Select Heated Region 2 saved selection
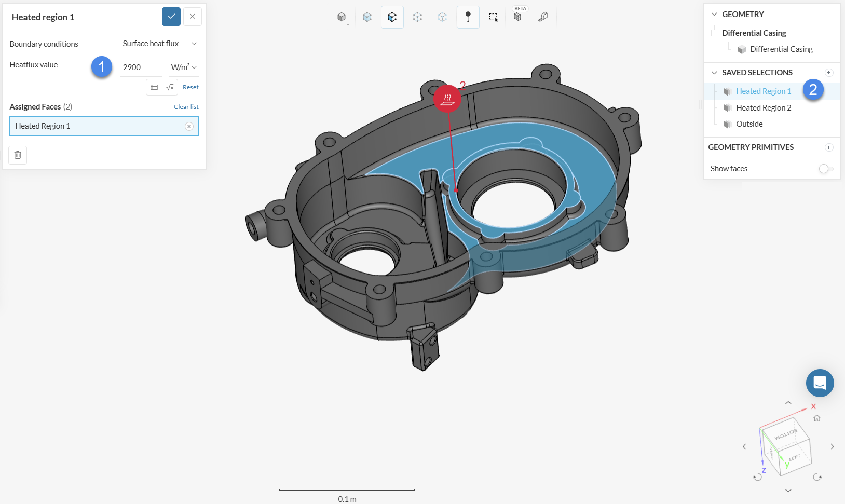 [x=763, y=108]
